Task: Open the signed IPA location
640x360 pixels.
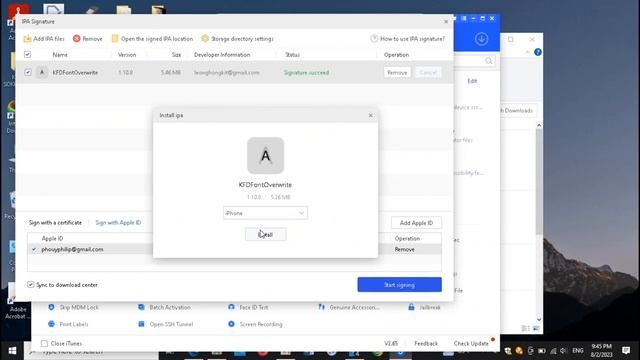Action: [x=152, y=39]
